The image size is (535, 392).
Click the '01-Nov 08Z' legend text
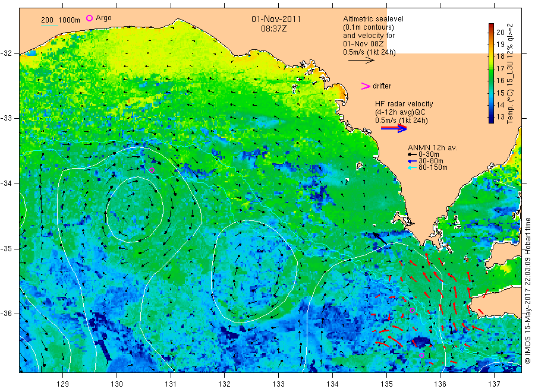click(363, 44)
